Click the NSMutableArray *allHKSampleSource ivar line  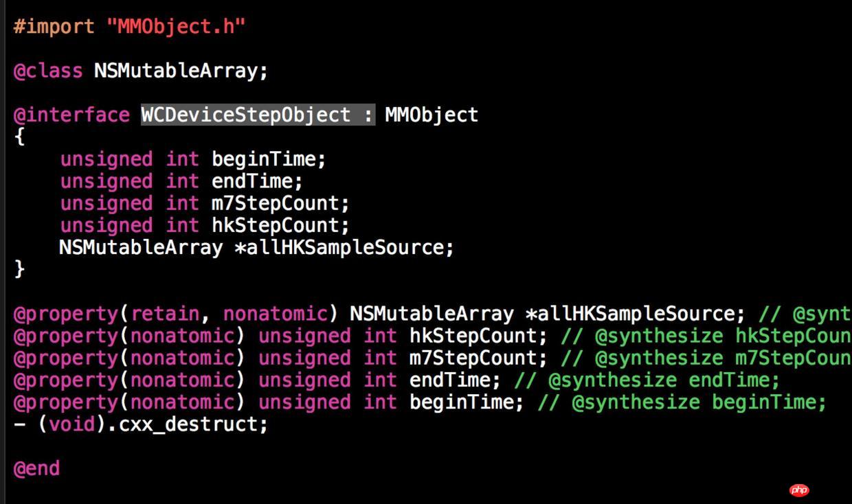(x=257, y=247)
